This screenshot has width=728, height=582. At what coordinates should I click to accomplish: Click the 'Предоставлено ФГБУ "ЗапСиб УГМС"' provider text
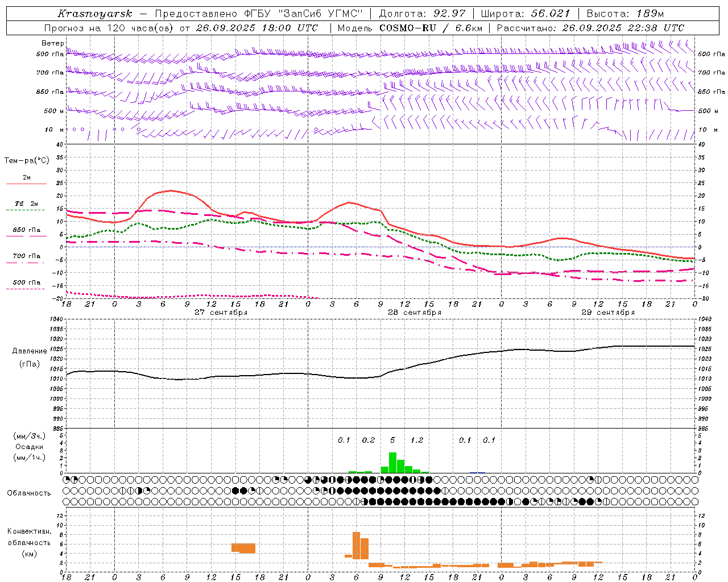[259, 14]
